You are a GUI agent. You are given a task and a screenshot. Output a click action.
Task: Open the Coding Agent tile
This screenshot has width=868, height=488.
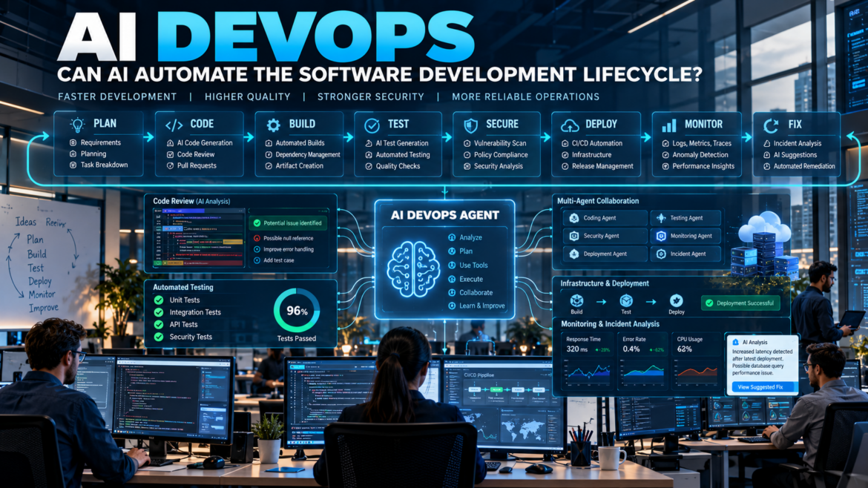(x=605, y=218)
